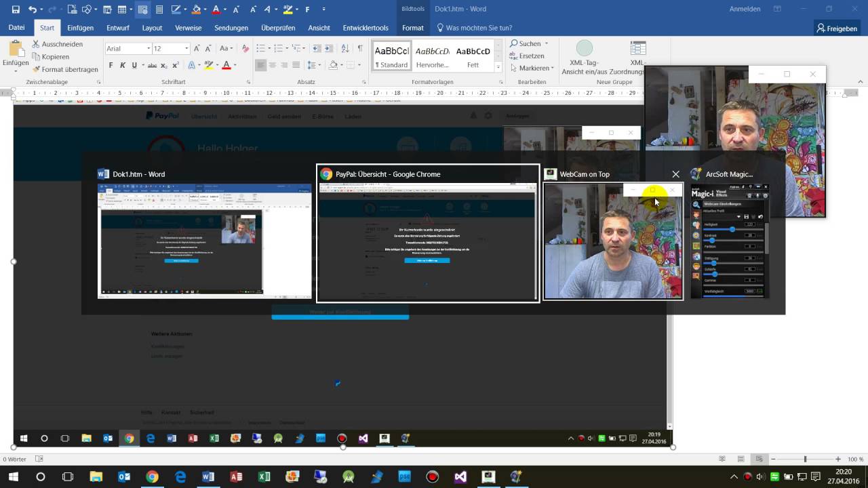Click Ersetzen to replace text
868x488 pixels.
(527, 56)
